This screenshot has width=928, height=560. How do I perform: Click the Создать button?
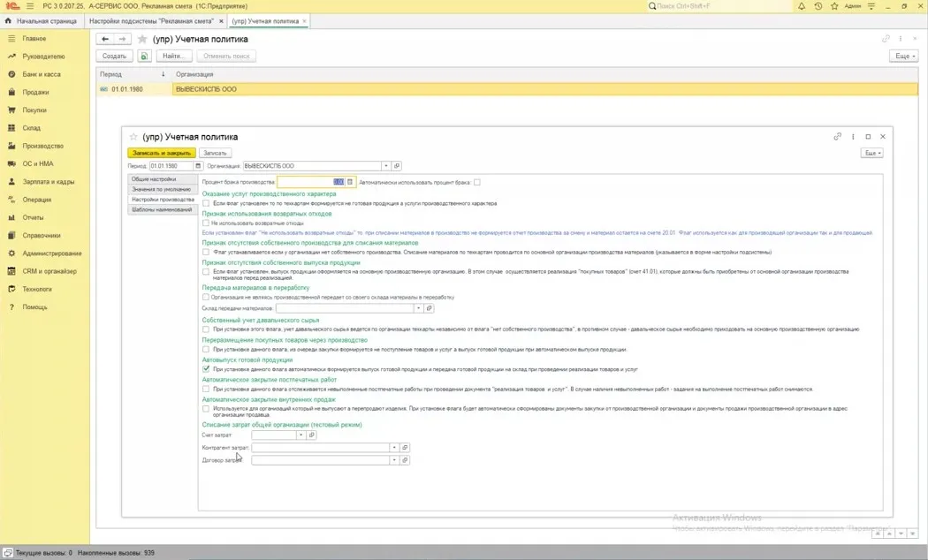pos(114,57)
